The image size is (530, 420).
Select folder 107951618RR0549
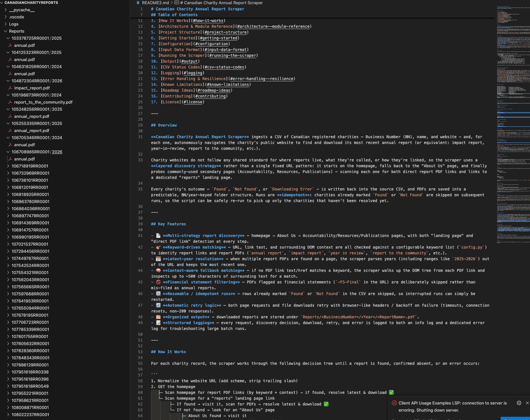(30, 386)
